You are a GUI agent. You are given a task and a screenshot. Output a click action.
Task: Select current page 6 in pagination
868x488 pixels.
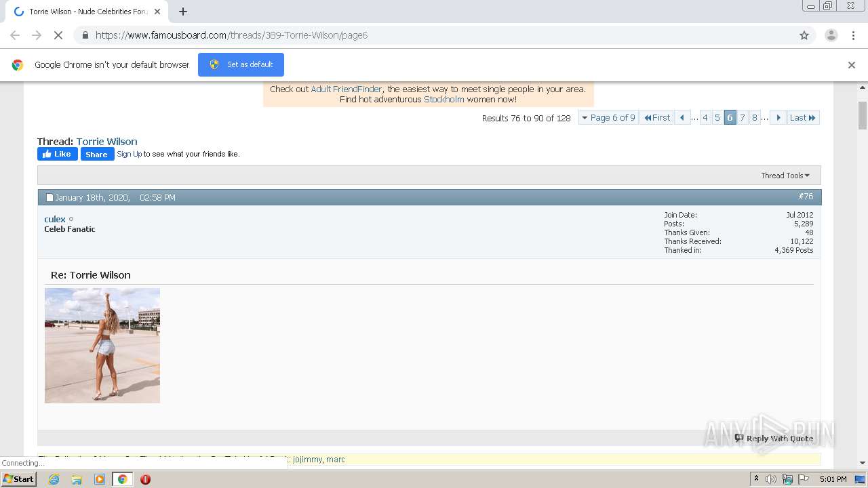point(730,117)
